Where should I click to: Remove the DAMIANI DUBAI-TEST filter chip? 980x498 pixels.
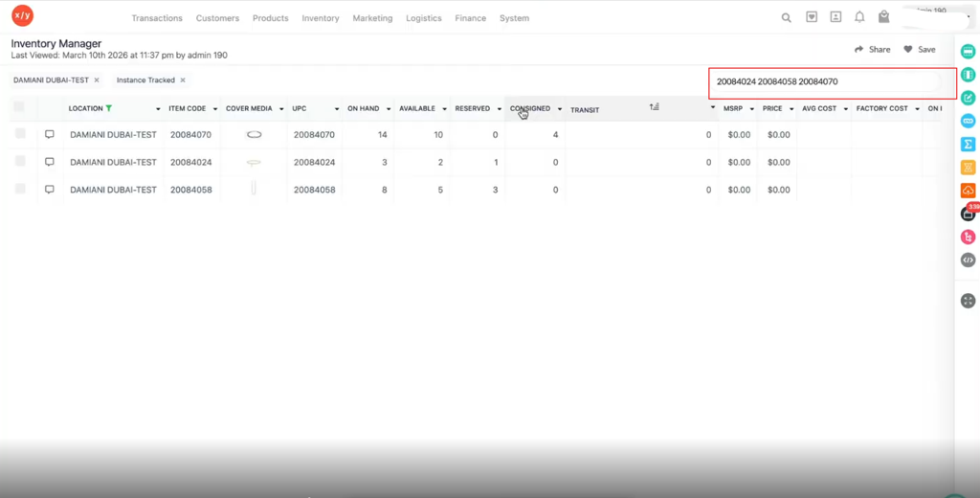pos(97,80)
